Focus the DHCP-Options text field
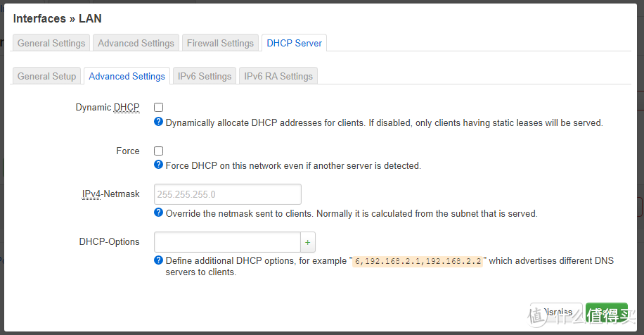 click(x=227, y=242)
